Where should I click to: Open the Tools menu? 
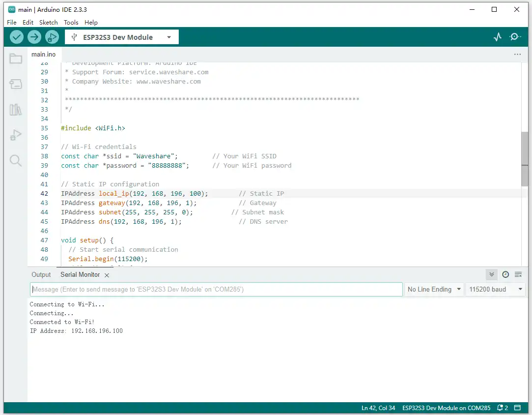[71, 23]
